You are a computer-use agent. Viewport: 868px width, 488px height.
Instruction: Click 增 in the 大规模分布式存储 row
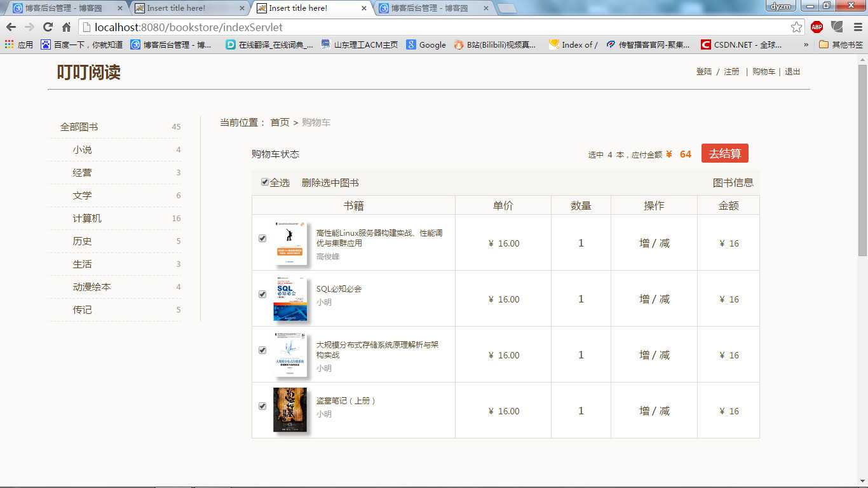(x=644, y=355)
